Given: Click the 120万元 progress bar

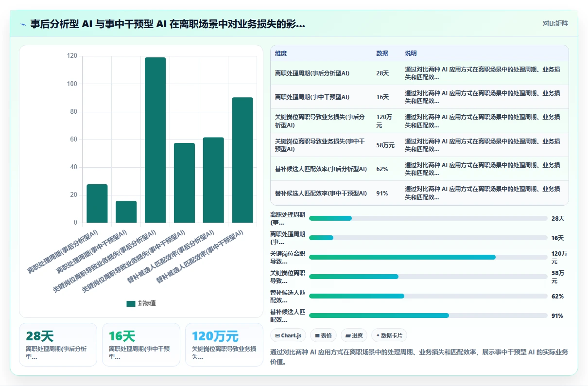Looking at the screenshot, I should [x=428, y=257].
